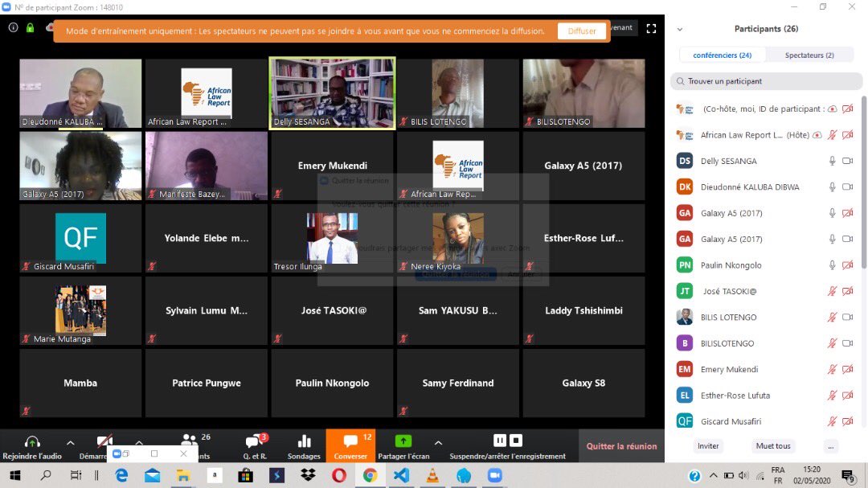Click the Rejoindre l'audio headphone icon
Screen dimensions: 868x488
(x=32, y=441)
